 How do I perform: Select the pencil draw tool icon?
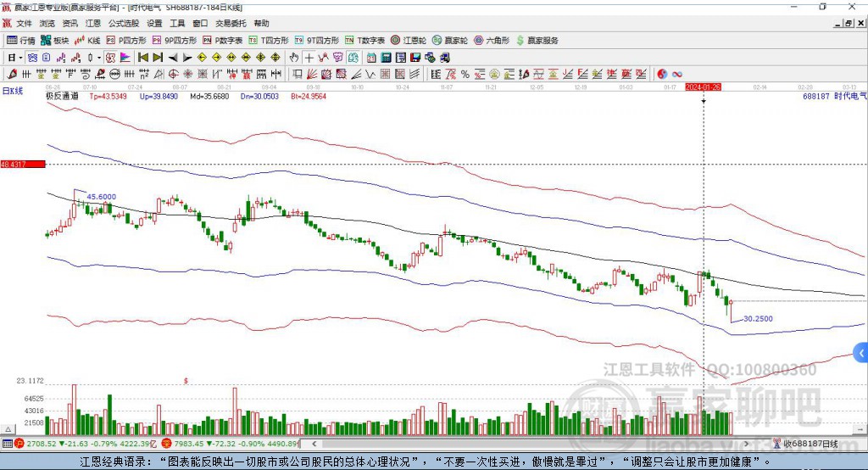coord(12,75)
